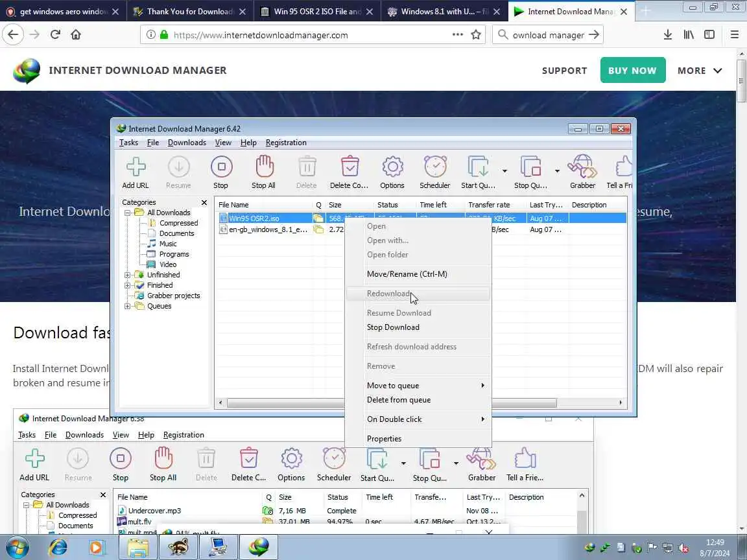Click the IDM icon on the taskbar
Viewport: 747px width, 560px height.
(x=259, y=547)
